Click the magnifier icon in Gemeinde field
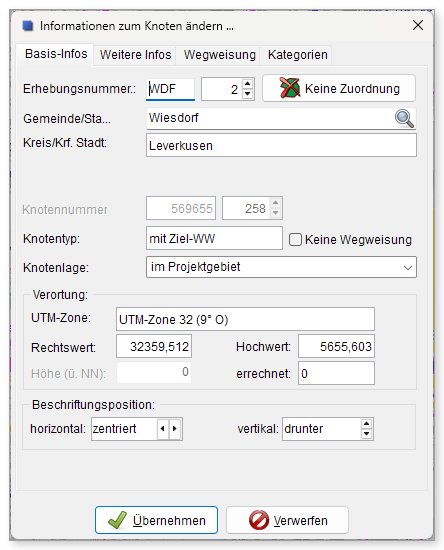 coord(404,119)
